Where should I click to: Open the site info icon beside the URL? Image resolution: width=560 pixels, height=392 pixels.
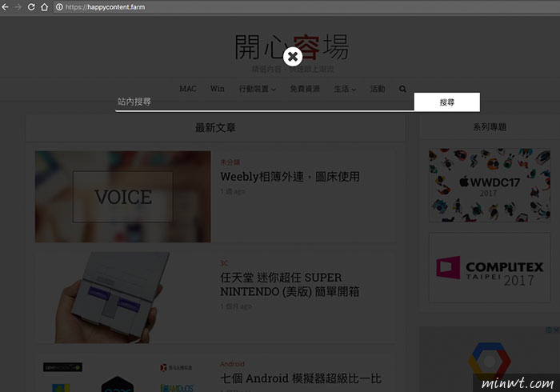point(59,7)
